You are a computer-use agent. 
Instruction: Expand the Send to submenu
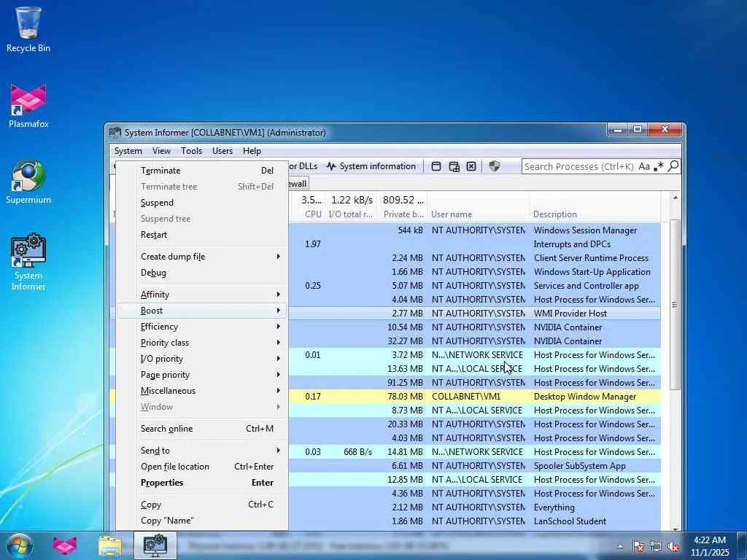202,451
